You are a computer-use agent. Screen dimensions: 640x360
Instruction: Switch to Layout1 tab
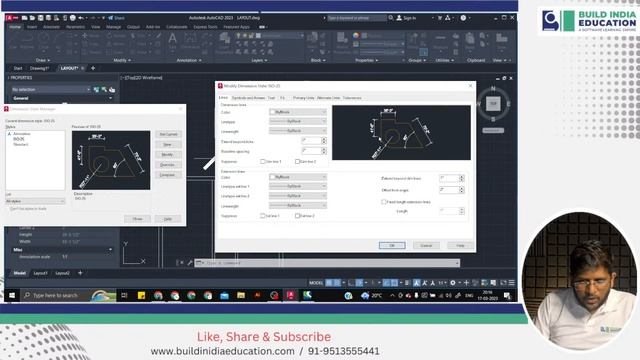coord(40,273)
